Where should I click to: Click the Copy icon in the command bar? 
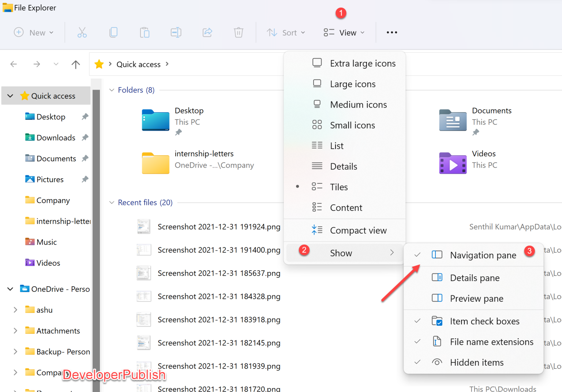113,32
